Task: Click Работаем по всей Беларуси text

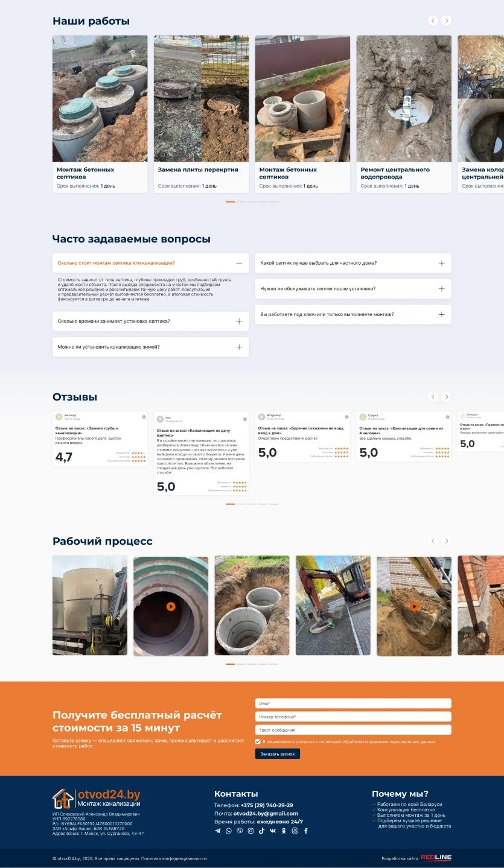Action: [x=410, y=804]
